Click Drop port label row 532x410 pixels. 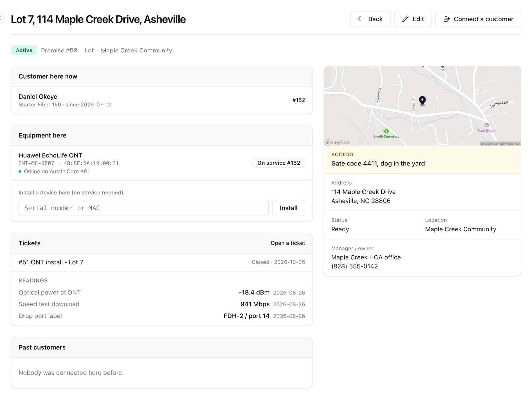tap(162, 316)
